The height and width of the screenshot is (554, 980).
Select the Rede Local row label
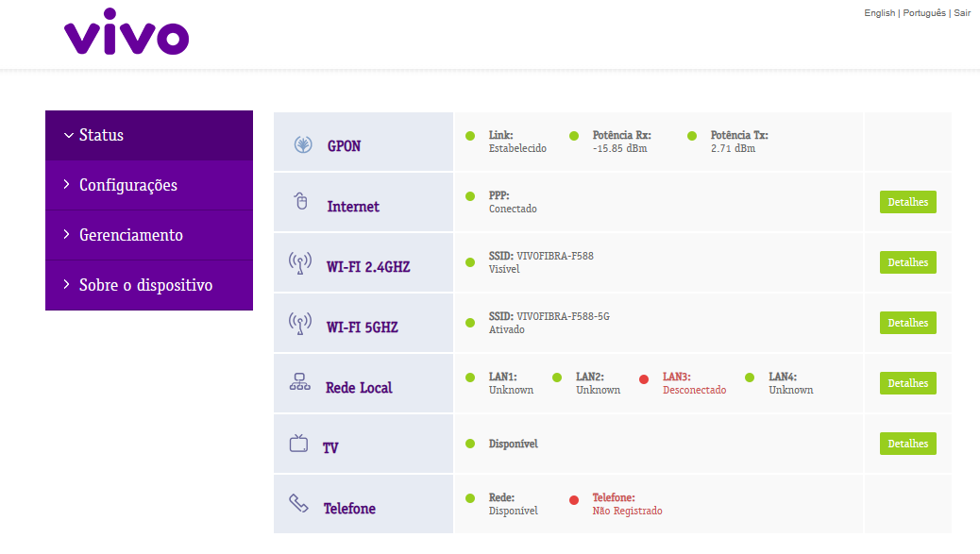pyautogui.click(x=359, y=388)
